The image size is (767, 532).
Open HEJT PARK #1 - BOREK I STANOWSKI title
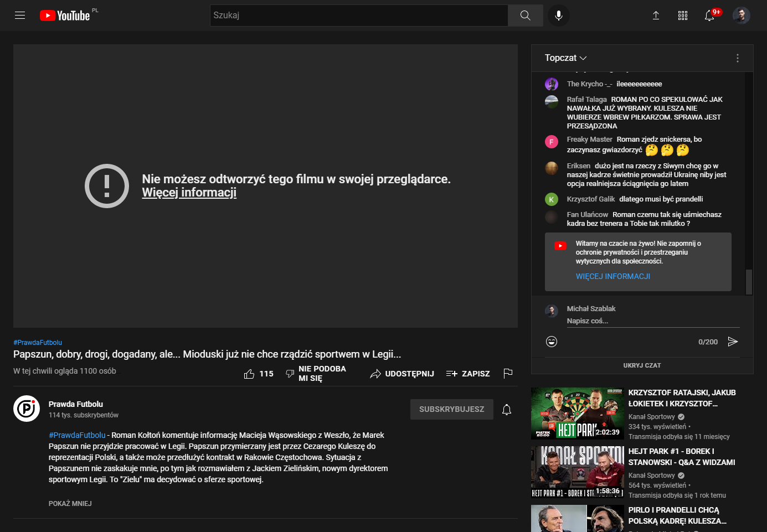682,457
